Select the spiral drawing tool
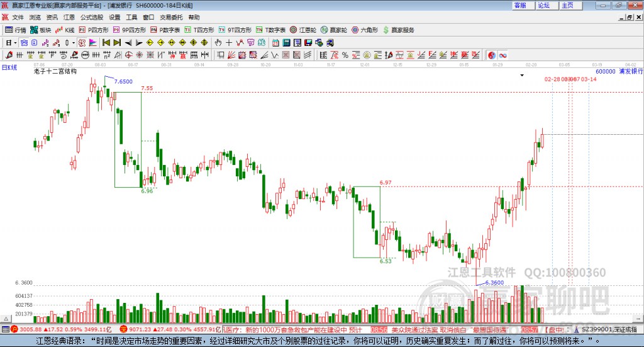The image size is (644, 347). click(64, 55)
